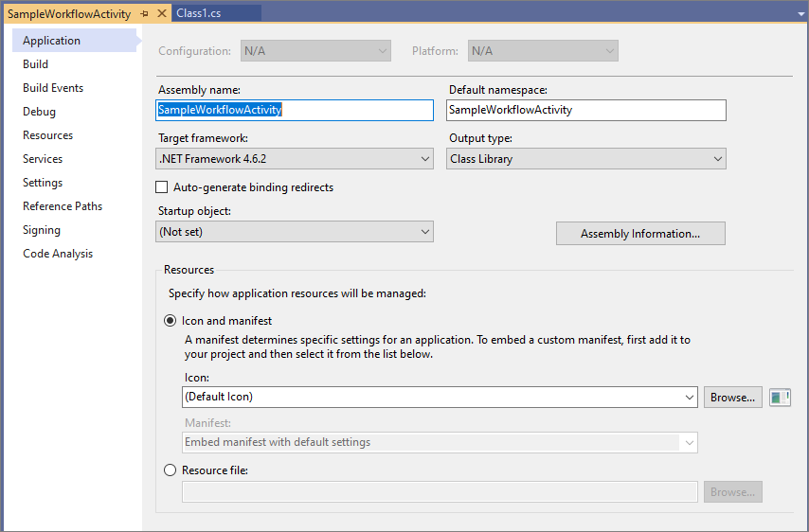Open the Target framework dropdown

[x=295, y=159]
